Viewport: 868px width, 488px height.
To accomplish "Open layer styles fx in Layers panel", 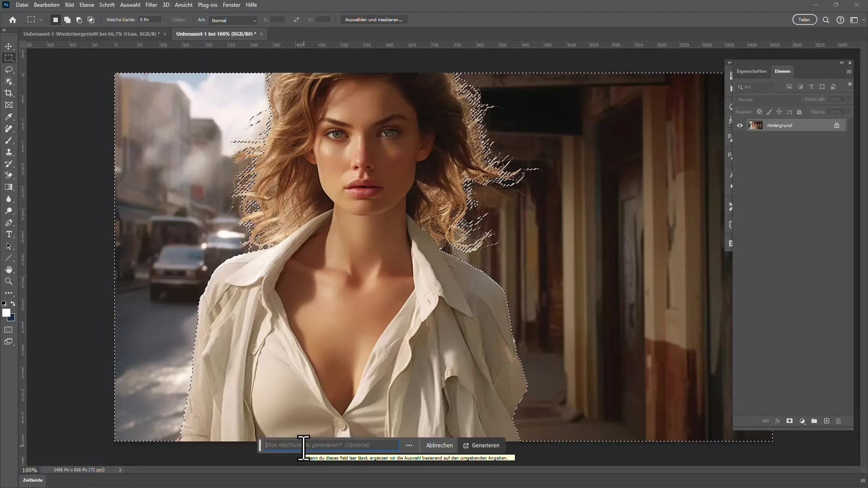I will [x=778, y=421].
